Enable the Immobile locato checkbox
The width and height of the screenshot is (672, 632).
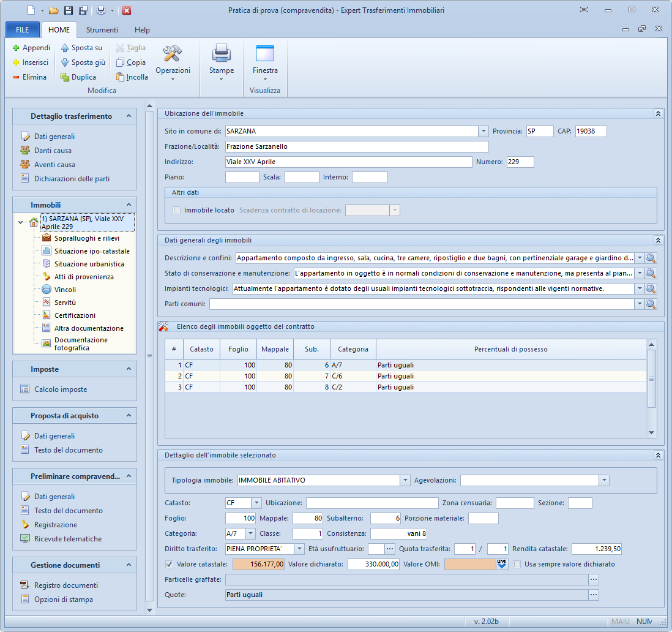point(177,210)
